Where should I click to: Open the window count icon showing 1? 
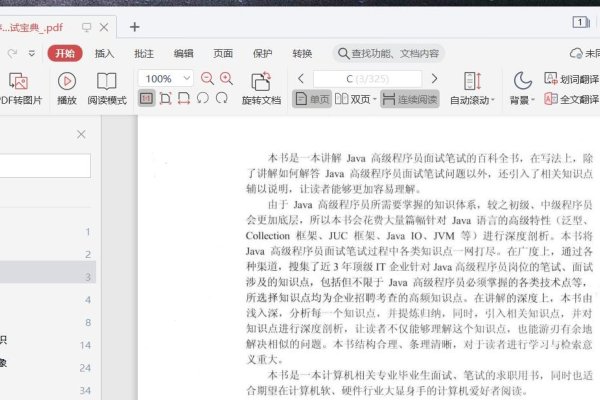click(580, 22)
